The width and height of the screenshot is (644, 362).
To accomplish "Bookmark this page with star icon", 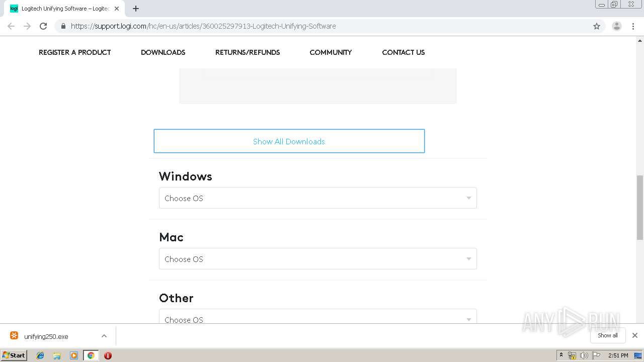I will pyautogui.click(x=597, y=26).
